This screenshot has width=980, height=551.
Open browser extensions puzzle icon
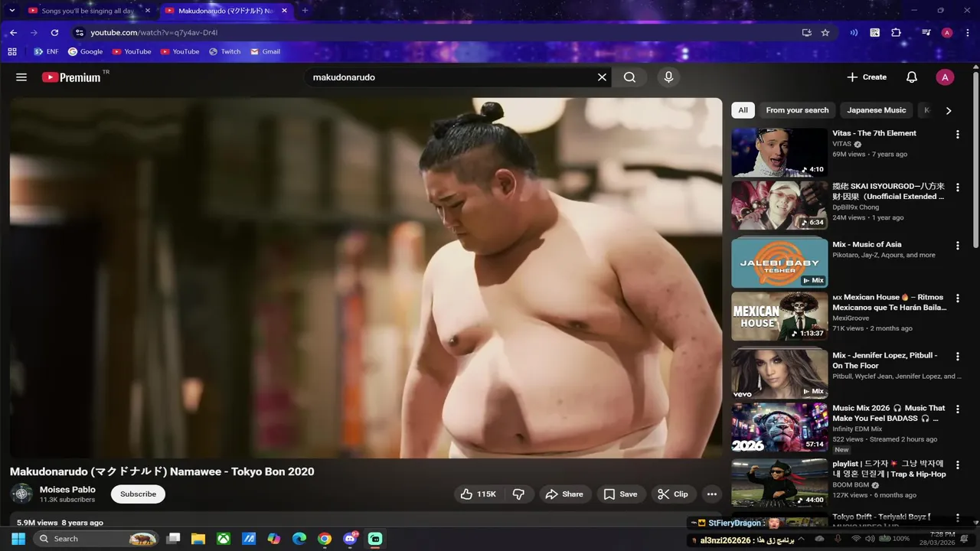coord(897,33)
